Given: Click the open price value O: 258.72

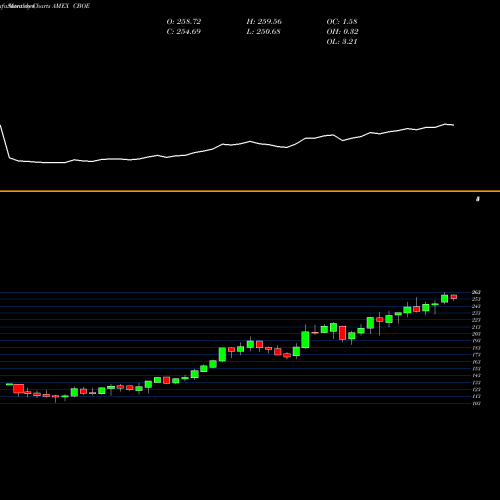Looking at the screenshot, I should [x=184, y=22].
